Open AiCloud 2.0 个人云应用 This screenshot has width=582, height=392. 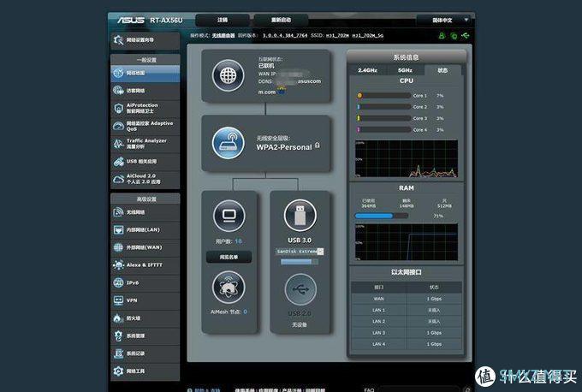tap(145, 179)
